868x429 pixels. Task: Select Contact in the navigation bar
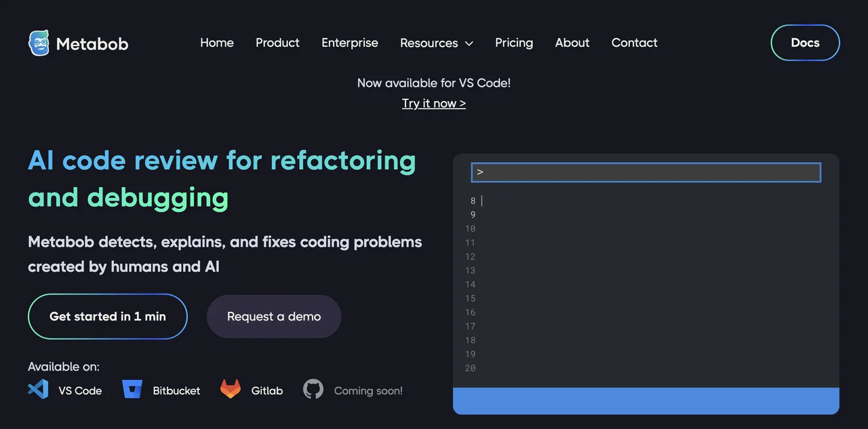pyautogui.click(x=635, y=43)
